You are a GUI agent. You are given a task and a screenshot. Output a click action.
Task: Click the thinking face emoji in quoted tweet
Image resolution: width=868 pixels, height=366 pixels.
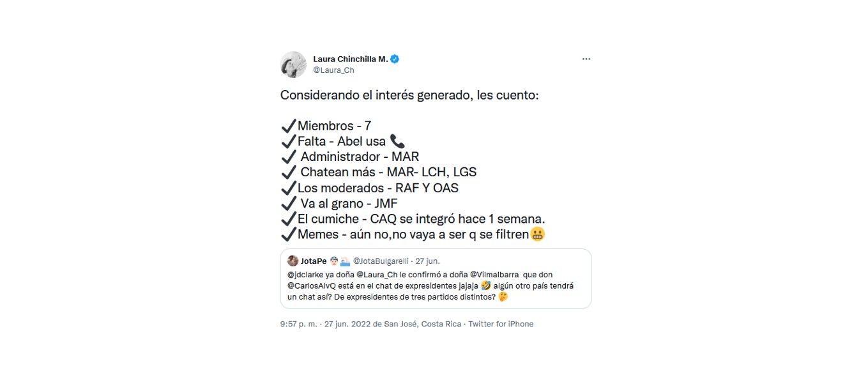tap(502, 297)
